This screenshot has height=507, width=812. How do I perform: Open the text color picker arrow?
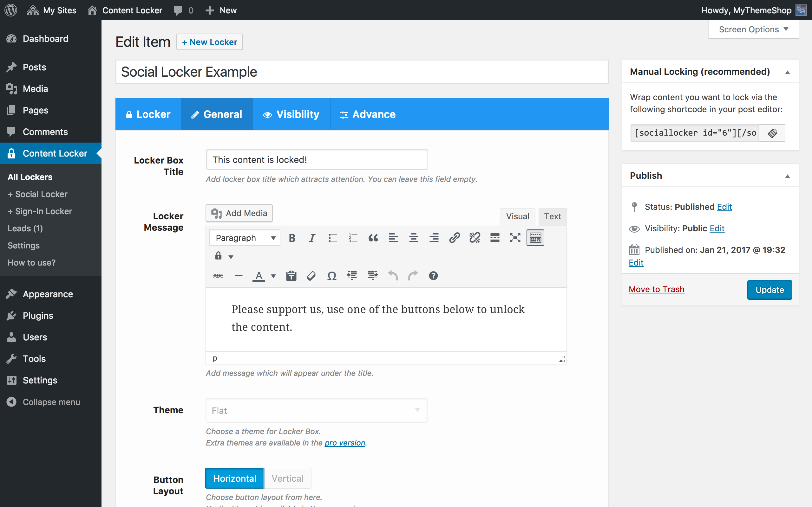point(273,276)
